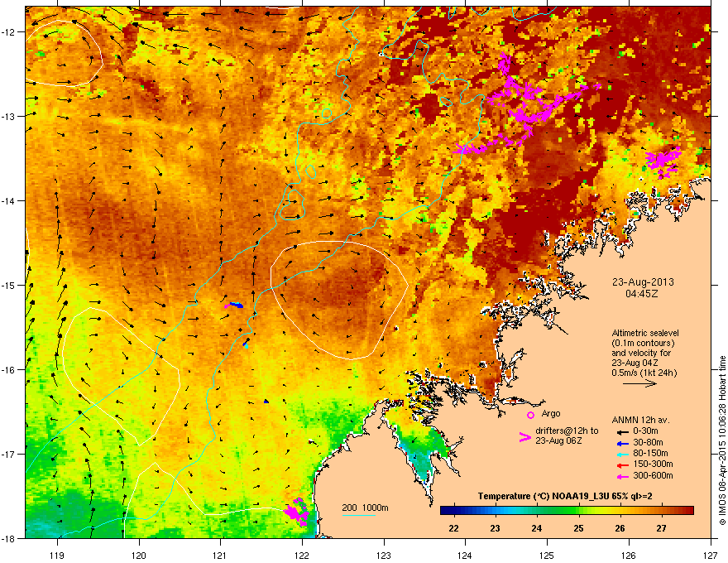Screen dimensions: 728x563
Task: Click the blue mooring arrow near 15.2S 121.2E
Action: (x=237, y=306)
